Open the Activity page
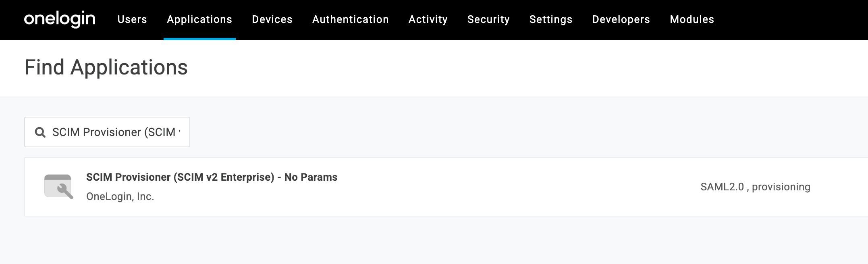 428,19
